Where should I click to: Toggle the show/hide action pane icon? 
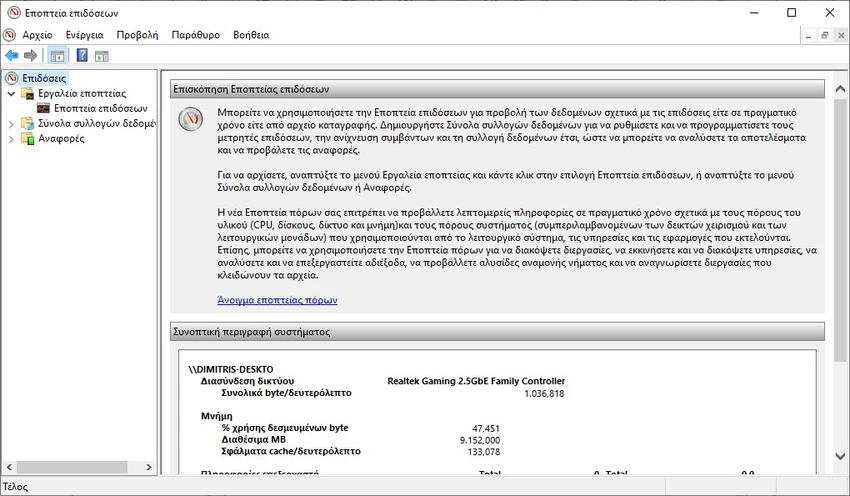[101, 55]
